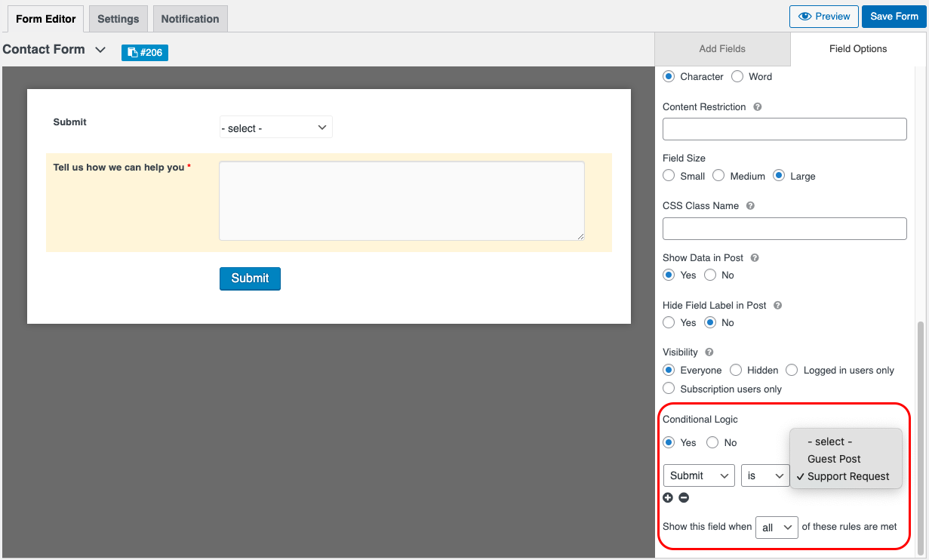Click inside the CSS Class Name field
This screenshot has height=560, width=929.
pos(784,229)
